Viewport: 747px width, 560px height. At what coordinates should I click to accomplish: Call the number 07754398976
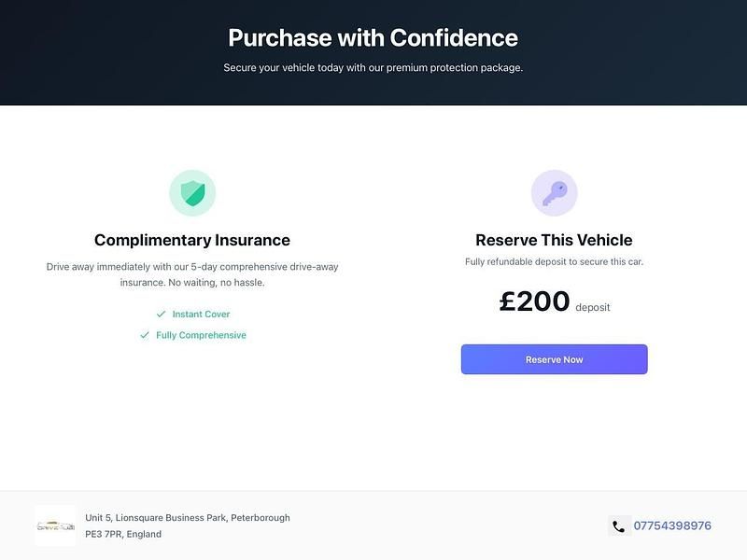[672, 526]
